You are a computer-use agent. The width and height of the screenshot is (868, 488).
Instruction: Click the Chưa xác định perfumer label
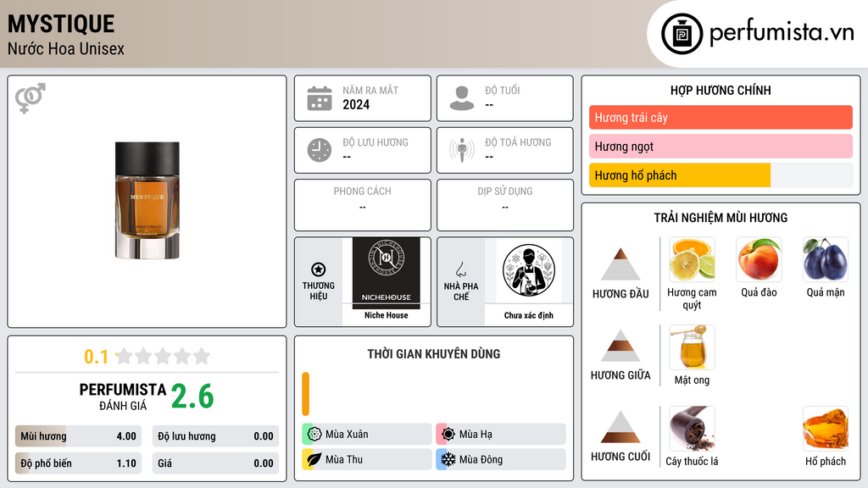click(529, 315)
